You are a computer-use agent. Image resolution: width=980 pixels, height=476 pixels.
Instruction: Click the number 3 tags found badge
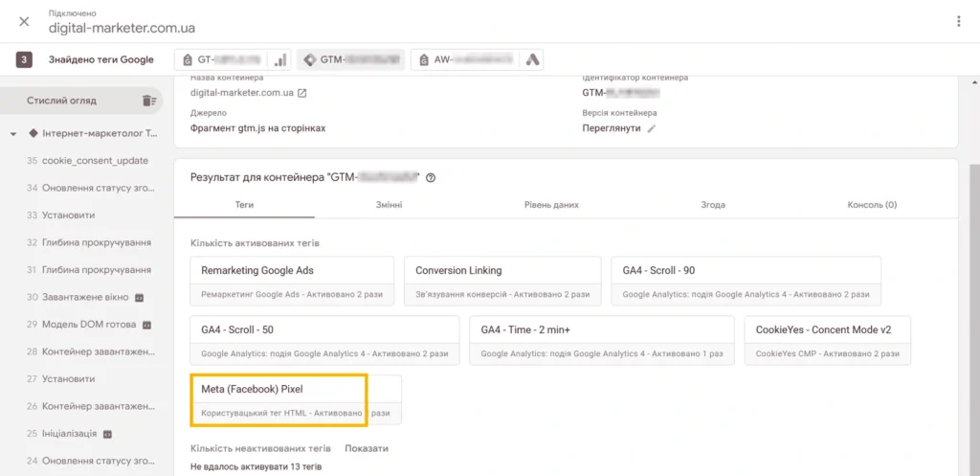coord(24,60)
